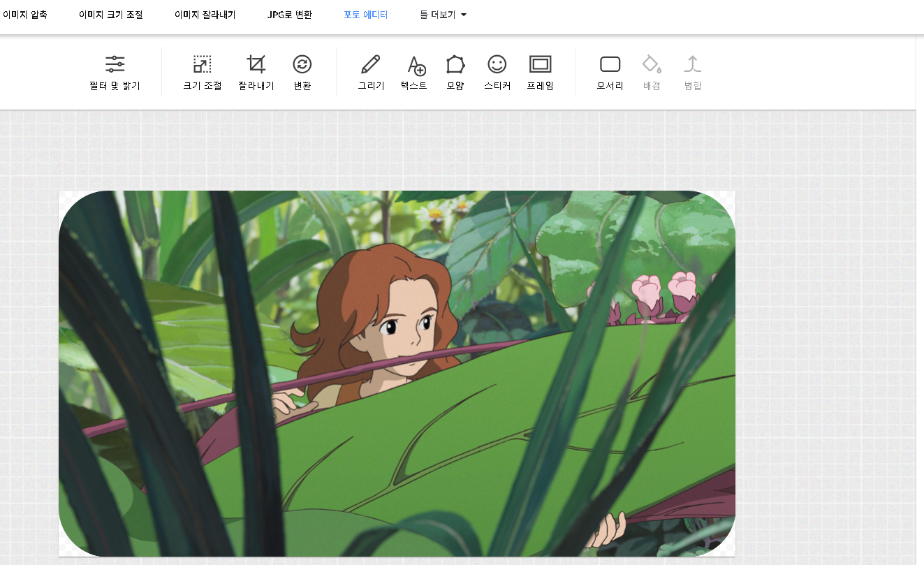This screenshot has height=565, width=924.
Task: Click the 병합 merge tool
Action: [x=693, y=73]
